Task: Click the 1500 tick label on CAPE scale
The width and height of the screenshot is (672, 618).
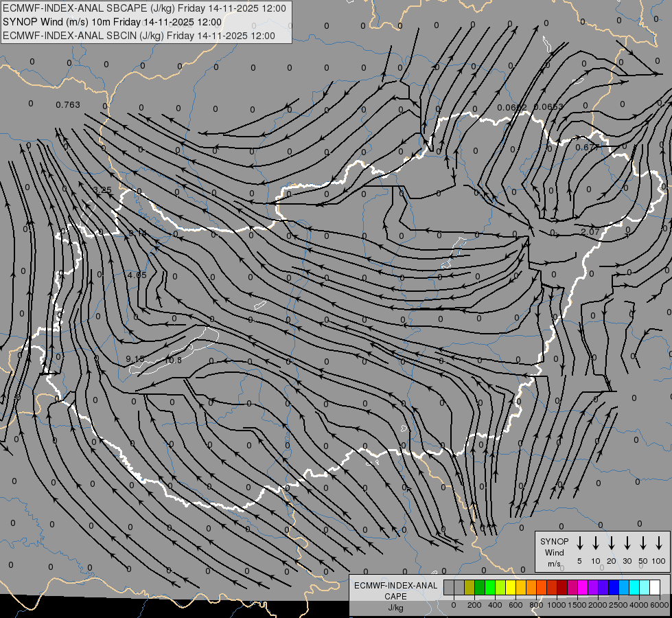Action: click(x=577, y=605)
